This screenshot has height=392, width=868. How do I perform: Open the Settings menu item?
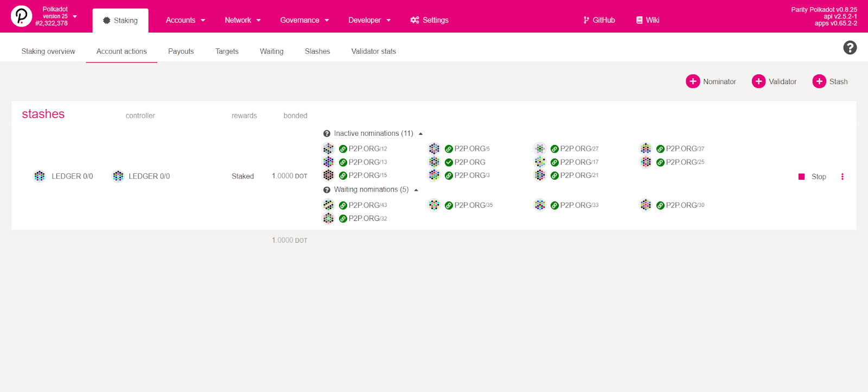click(430, 20)
